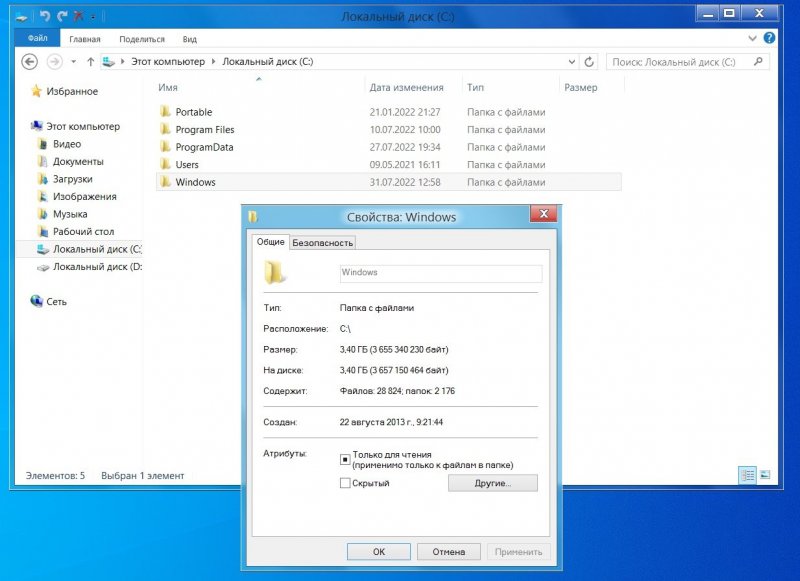This screenshot has width=800, height=581.
Task: Click Undo icon in quick access toolbar
Action: click(45, 16)
